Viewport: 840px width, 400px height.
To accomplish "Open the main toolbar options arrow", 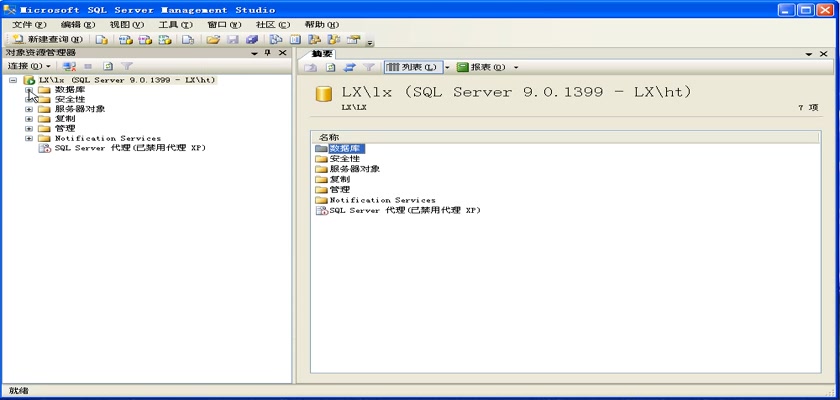I will (x=370, y=42).
